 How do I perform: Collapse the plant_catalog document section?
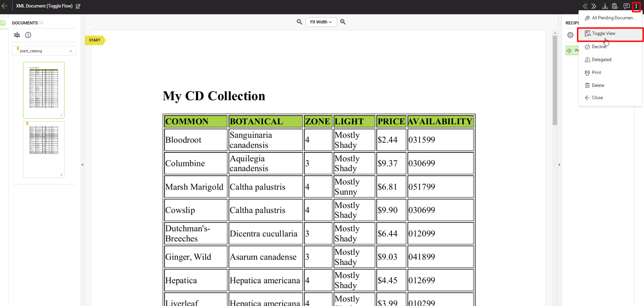tap(71, 51)
